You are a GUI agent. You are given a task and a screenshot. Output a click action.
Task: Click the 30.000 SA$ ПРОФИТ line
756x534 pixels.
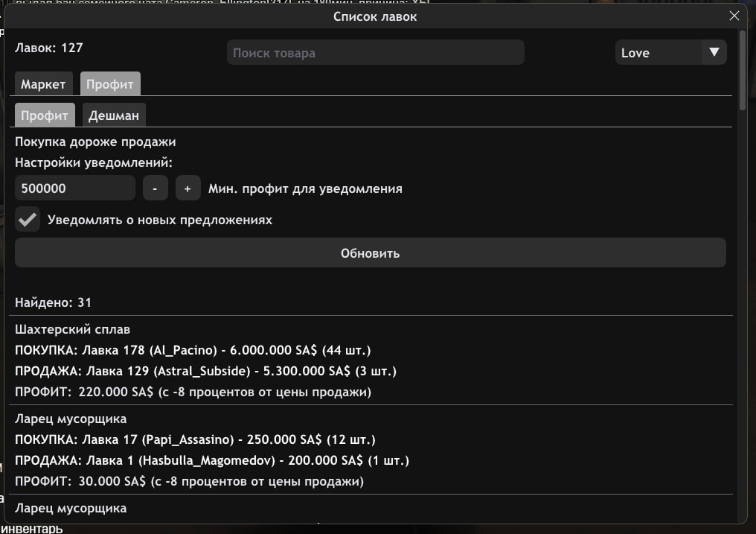(x=189, y=481)
